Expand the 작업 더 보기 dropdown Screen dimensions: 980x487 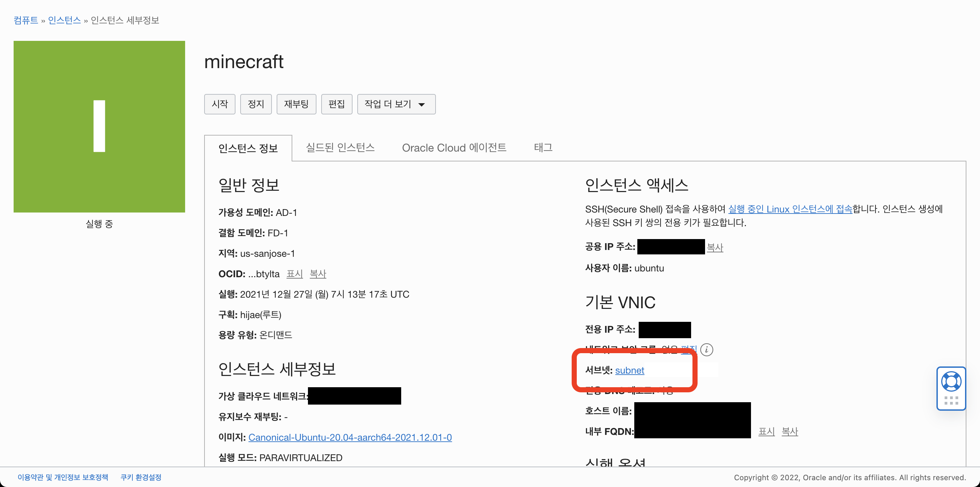tap(396, 104)
